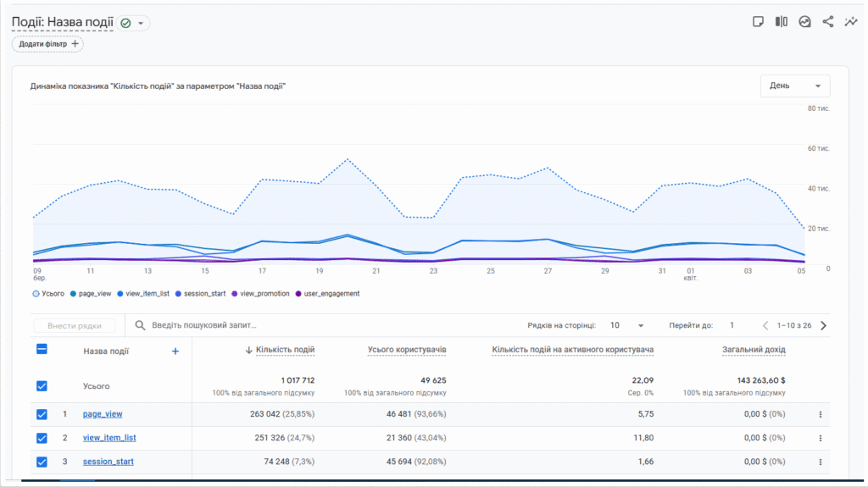Share this report via share icon

point(827,21)
